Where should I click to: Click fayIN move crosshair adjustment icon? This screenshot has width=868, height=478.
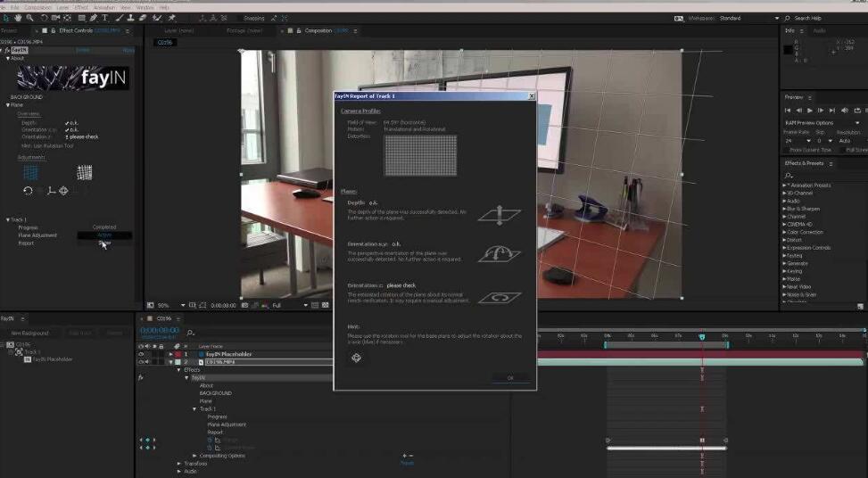click(63, 191)
